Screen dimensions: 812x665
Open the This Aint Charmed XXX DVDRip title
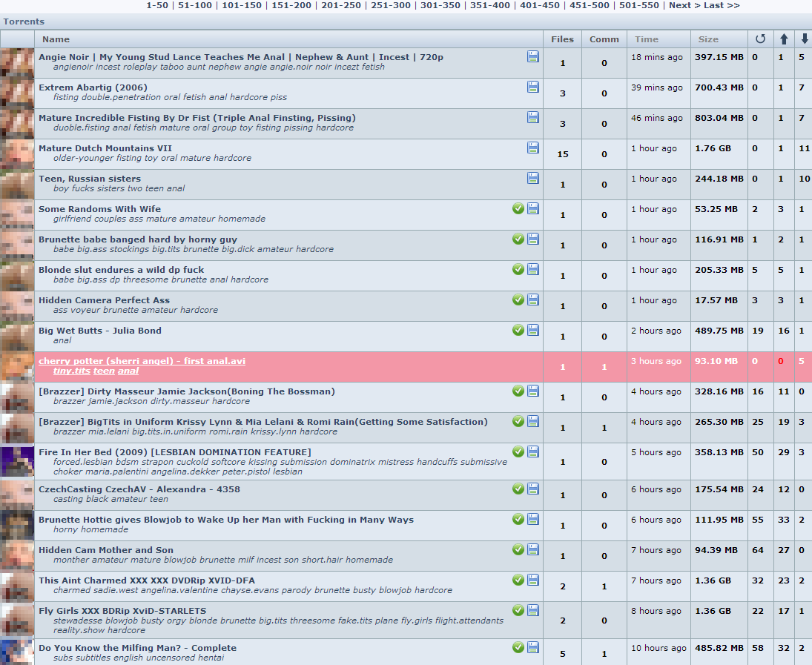(x=147, y=580)
